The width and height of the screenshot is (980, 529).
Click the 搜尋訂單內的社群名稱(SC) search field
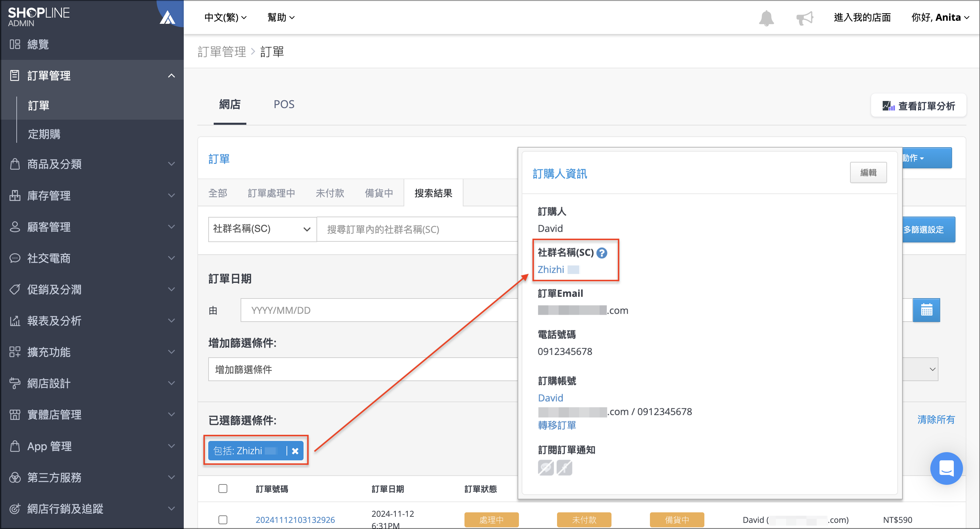coord(417,229)
